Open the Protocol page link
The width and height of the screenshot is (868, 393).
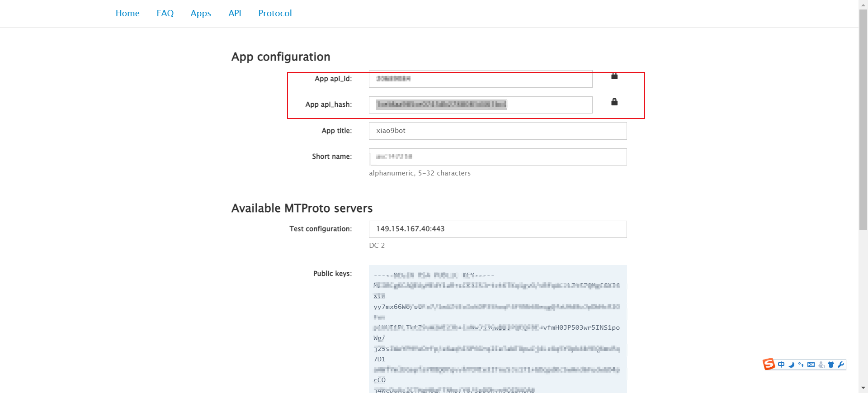coord(275,14)
